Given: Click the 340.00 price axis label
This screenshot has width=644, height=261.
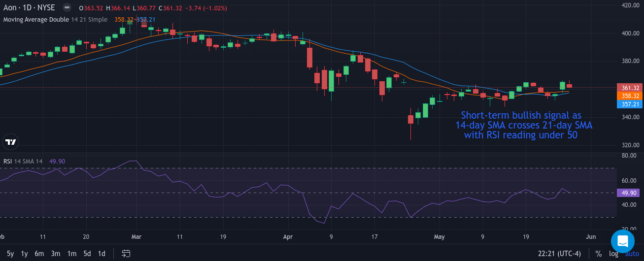Looking at the screenshot, I should [630, 117].
